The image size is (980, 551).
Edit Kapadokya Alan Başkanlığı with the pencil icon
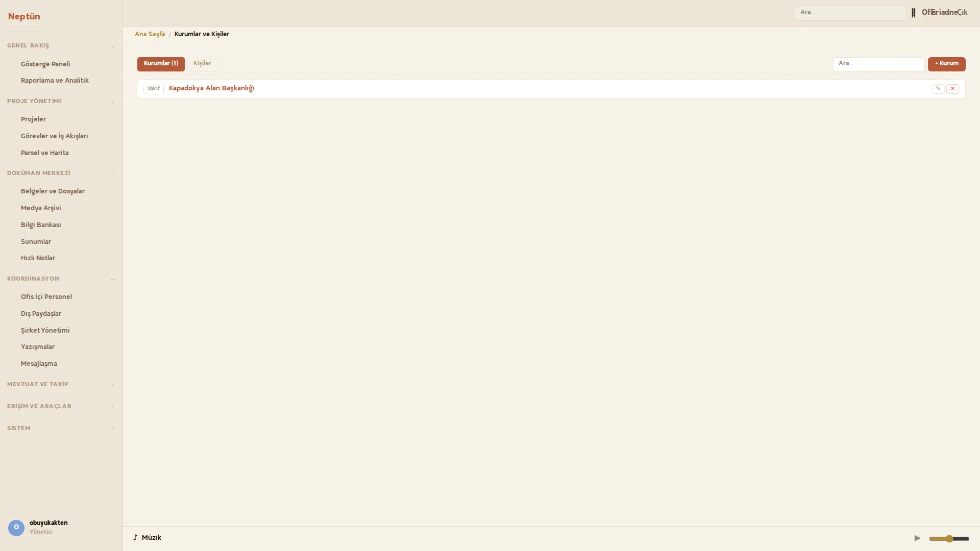938,89
